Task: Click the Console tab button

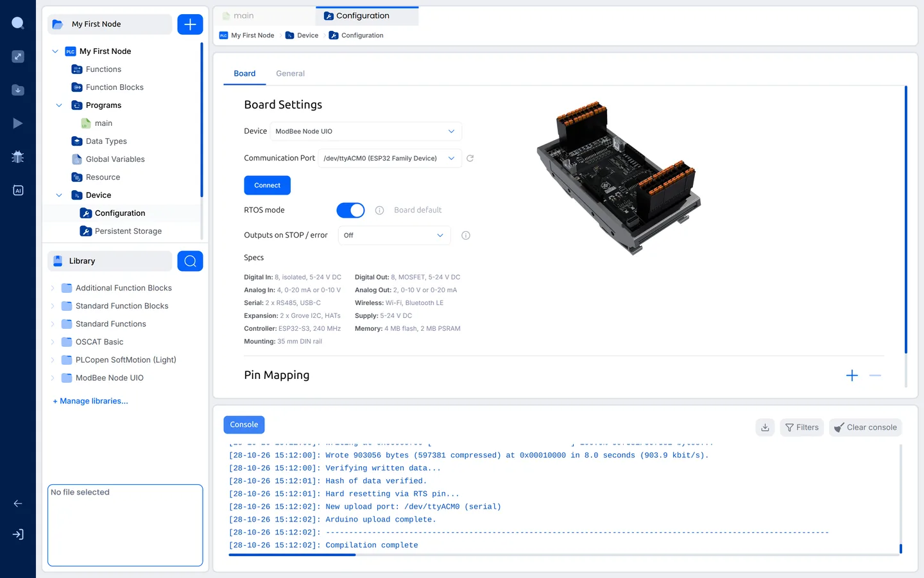Action: point(244,425)
